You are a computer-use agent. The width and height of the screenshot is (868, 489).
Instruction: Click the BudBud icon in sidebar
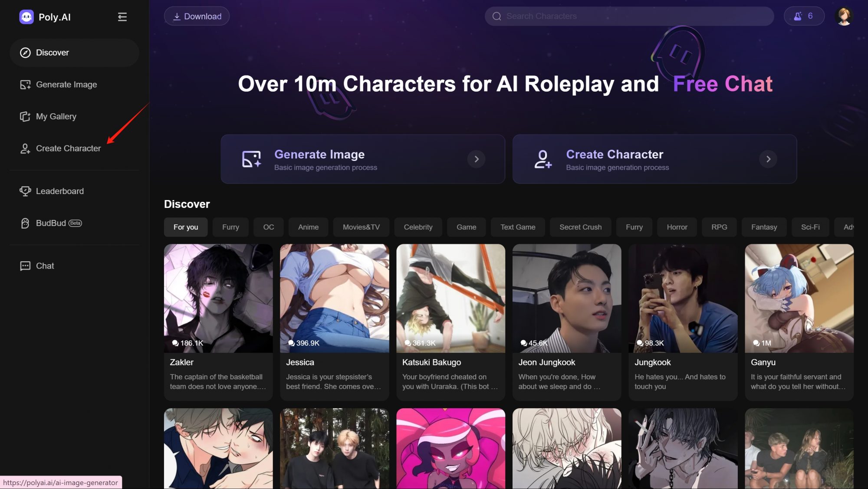25,223
